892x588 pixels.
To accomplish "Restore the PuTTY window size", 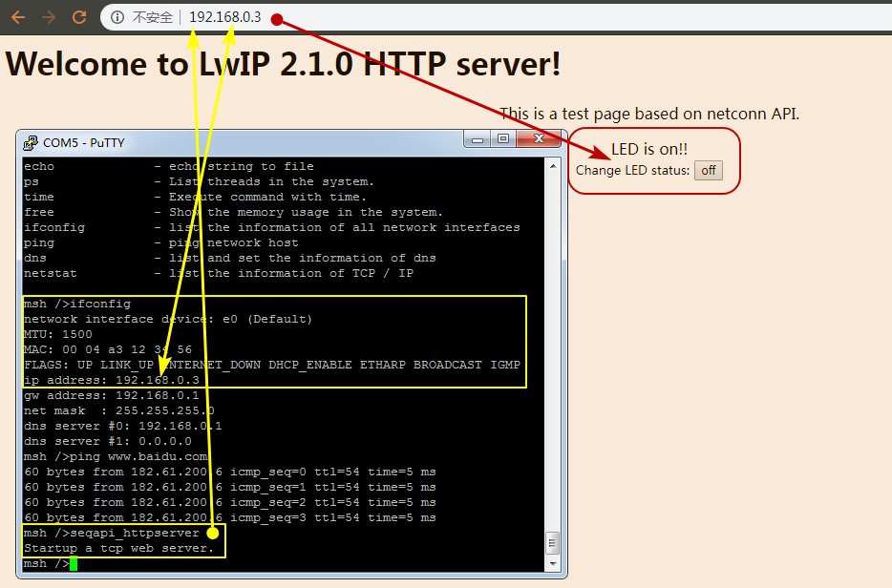I will click(503, 138).
